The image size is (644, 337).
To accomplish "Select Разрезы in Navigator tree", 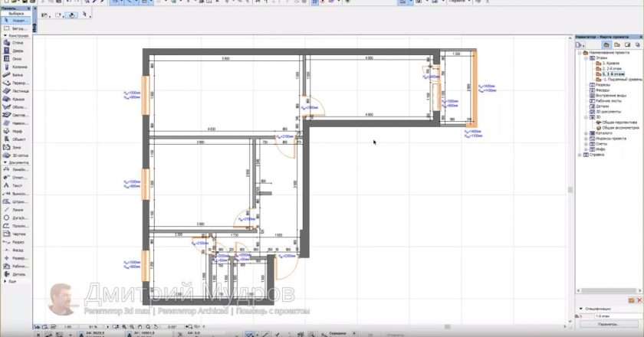I will (x=600, y=85).
